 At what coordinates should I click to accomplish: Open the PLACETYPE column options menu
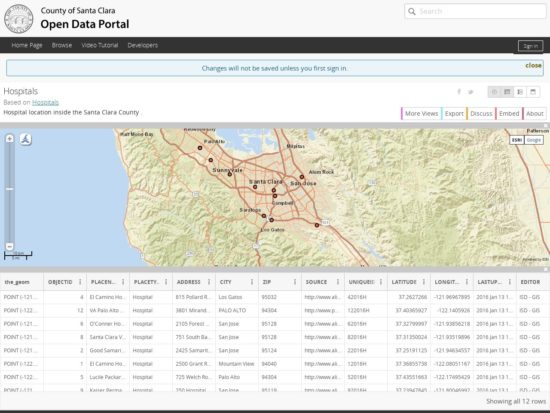pos(166,282)
